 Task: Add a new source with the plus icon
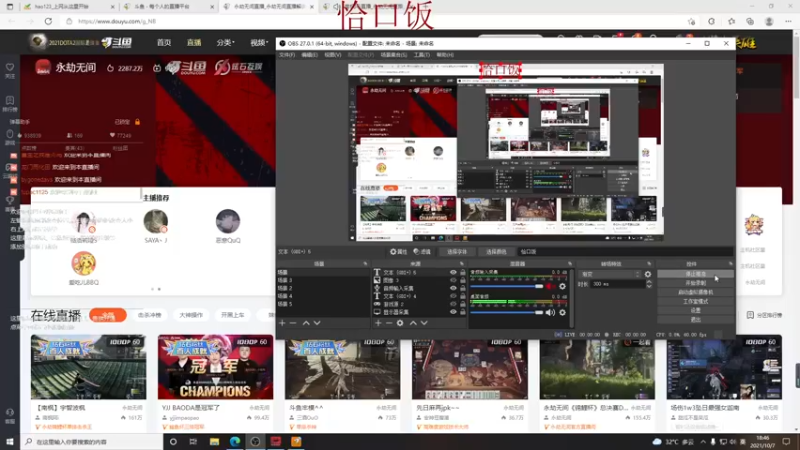(x=378, y=323)
